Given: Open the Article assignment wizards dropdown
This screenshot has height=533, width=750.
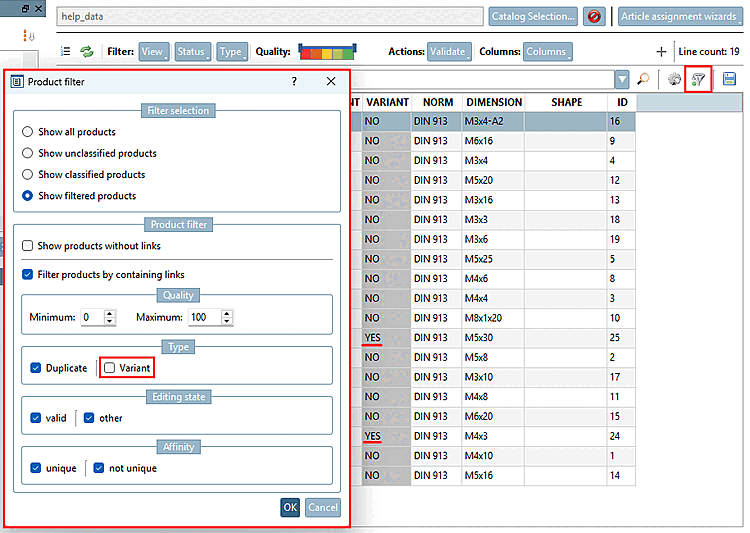Looking at the screenshot, I should click(680, 16).
